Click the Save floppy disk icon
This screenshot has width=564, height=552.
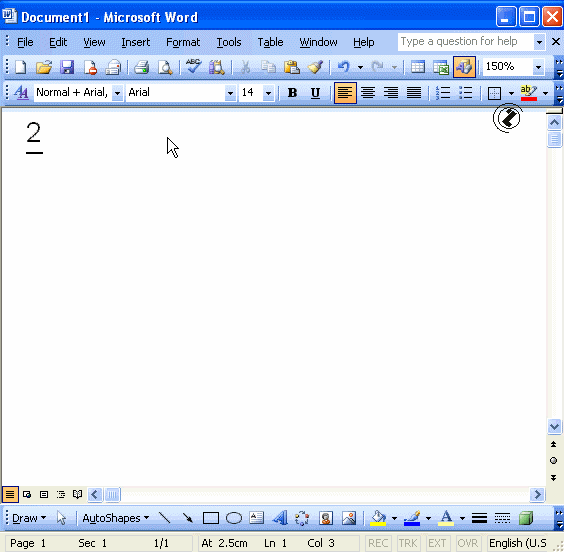coord(67,67)
